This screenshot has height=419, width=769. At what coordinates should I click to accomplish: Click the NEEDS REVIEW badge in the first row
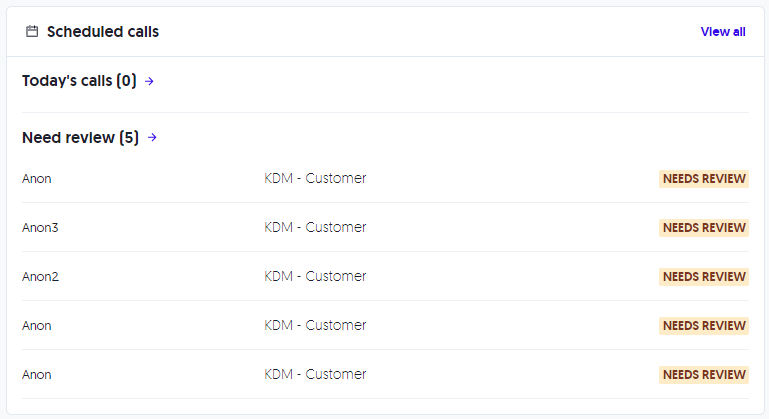704,179
